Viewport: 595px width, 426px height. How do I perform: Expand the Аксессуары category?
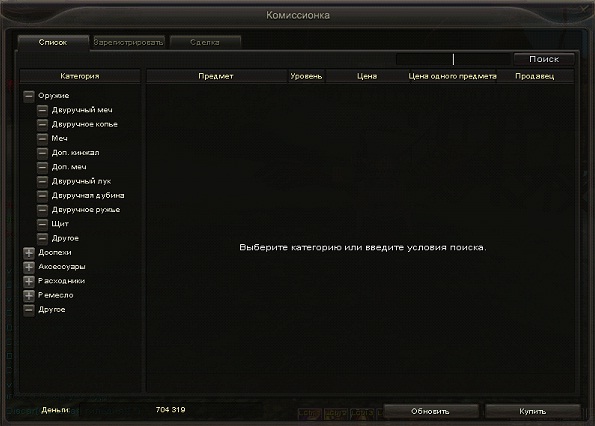29,267
